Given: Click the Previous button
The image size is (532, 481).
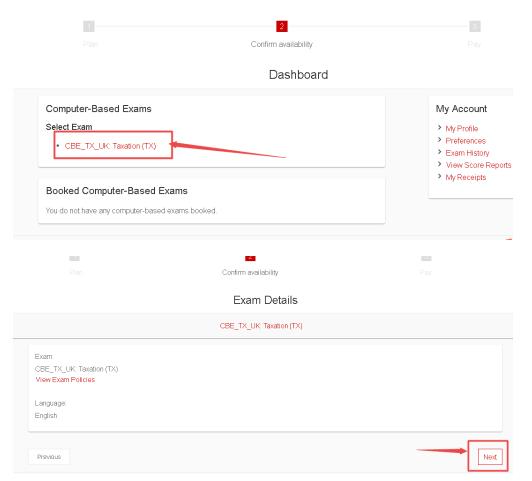Looking at the screenshot, I should pyautogui.click(x=49, y=457).
